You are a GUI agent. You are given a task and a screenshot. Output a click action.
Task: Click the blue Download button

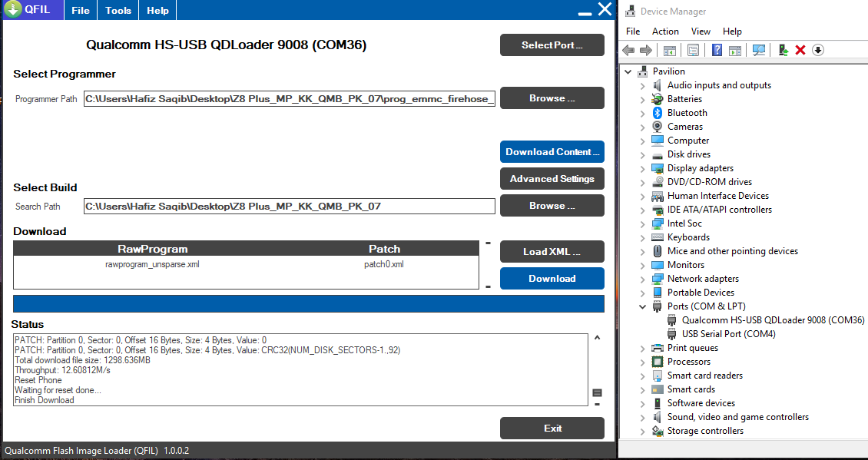click(552, 279)
